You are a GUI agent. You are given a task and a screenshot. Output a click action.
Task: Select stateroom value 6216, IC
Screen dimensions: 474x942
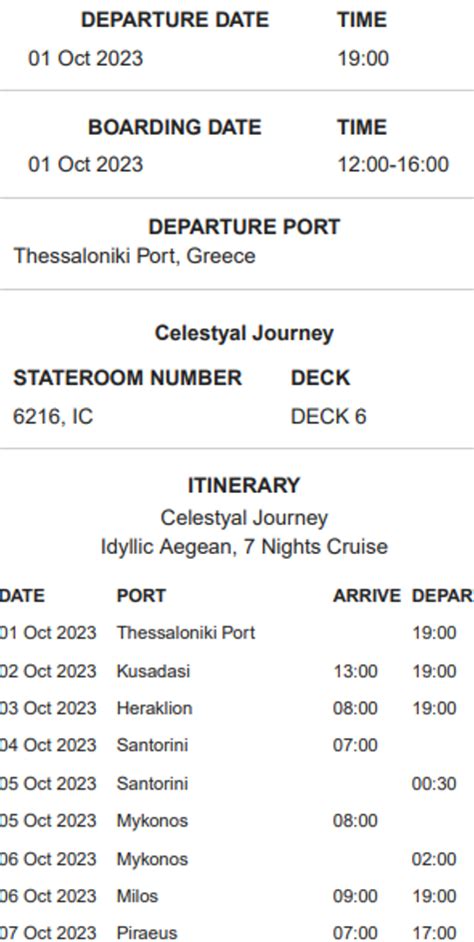53,416
